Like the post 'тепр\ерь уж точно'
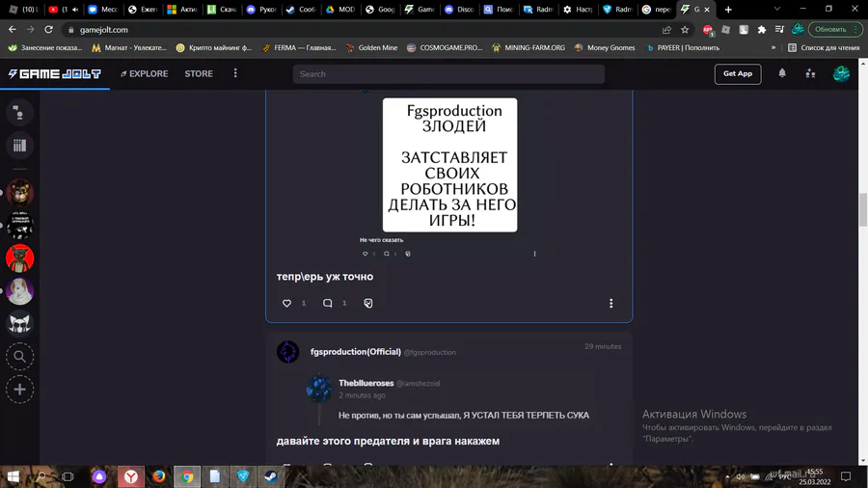Screen dimensions: 868x488 [x=286, y=303]
